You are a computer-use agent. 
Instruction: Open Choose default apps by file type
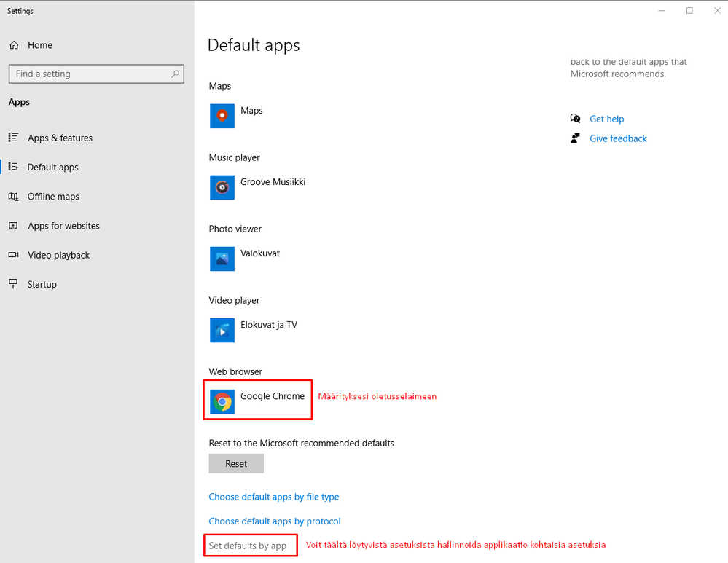point(274,497)
